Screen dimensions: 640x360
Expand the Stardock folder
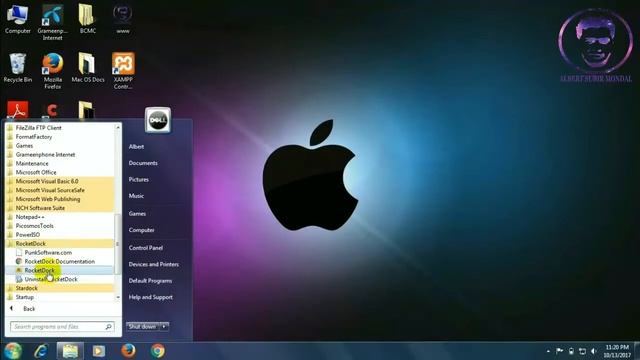point(60,288)
